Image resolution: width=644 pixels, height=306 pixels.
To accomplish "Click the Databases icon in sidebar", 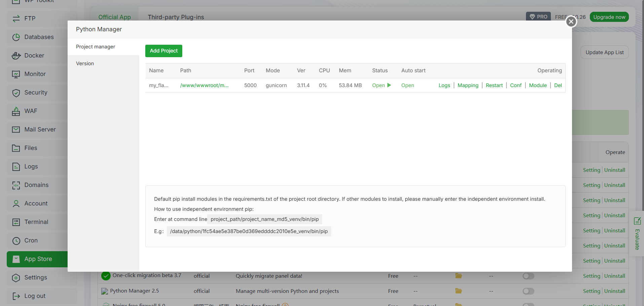I will [16, 37].
